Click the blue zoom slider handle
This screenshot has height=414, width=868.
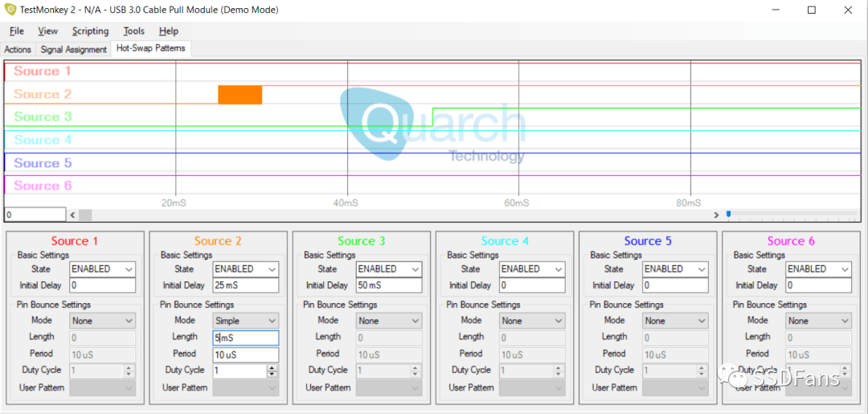tap(728, 214)
